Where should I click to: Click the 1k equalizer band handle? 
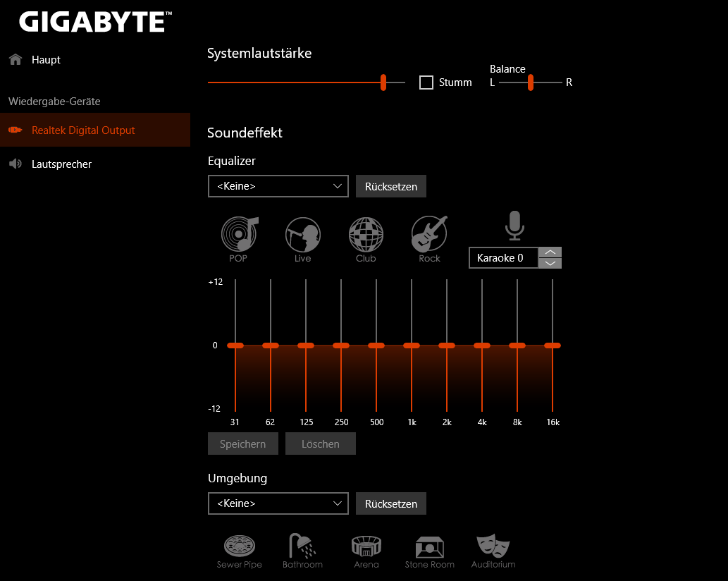click(x=412, y=345)
